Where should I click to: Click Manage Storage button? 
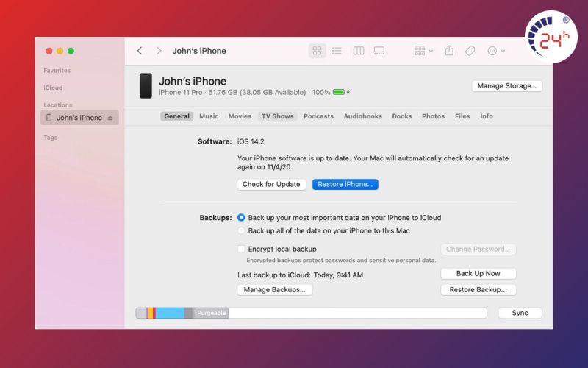(x=507, y=86)
